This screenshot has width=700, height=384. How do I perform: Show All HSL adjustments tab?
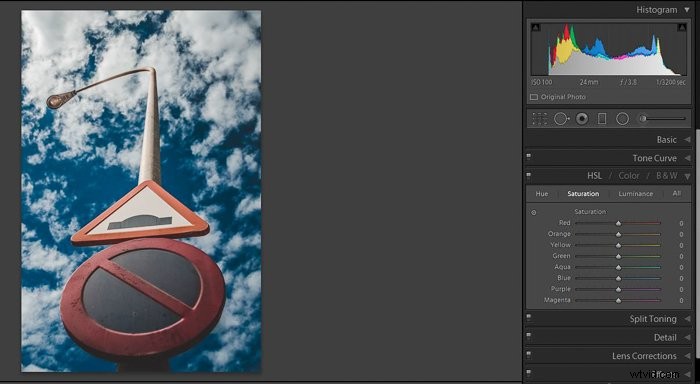(677, 194)
